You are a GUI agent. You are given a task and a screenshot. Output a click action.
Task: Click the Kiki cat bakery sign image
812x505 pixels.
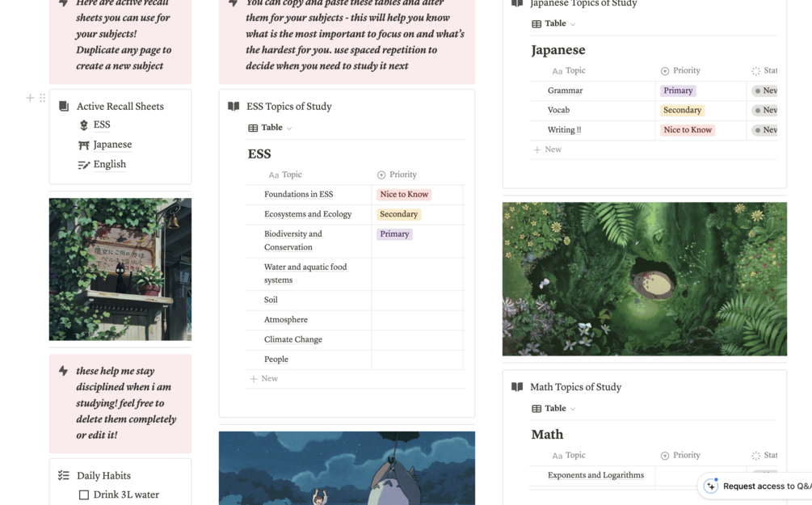[120, 269]
